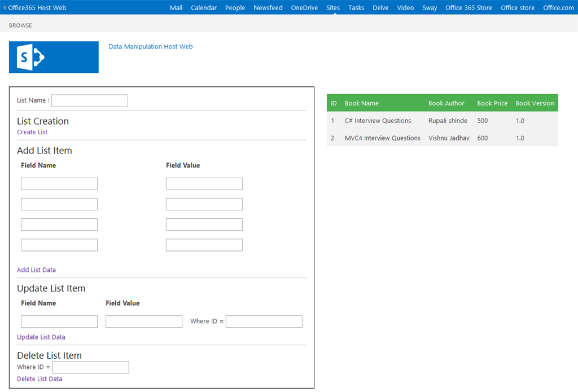Click the Update List Data link
Image resolution: width=578 pixels, height=392 pixels.
click(x=41, y=337)
